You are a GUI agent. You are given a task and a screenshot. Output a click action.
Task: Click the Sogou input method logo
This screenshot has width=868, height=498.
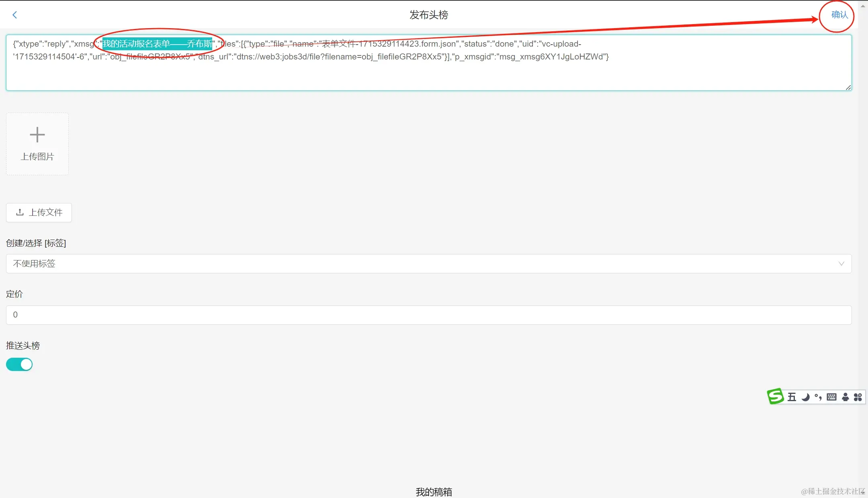[x=775, y=397]
